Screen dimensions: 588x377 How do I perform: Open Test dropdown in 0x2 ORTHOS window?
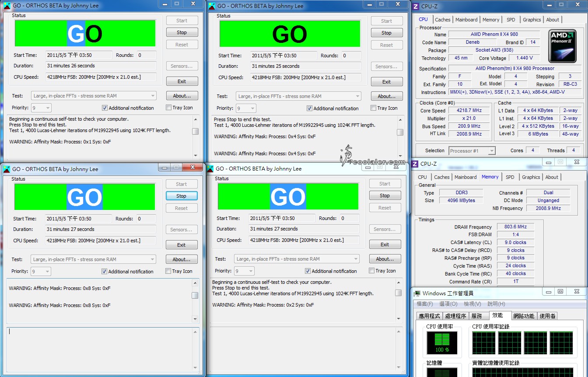(x=297, y=259)
